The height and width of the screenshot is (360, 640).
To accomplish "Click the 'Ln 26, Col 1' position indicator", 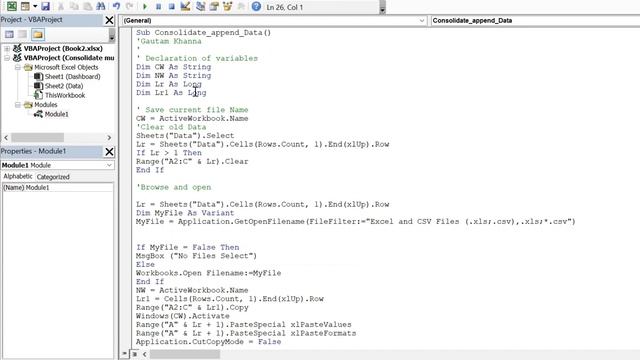I will pyautogui.click(x=284, y=7).
